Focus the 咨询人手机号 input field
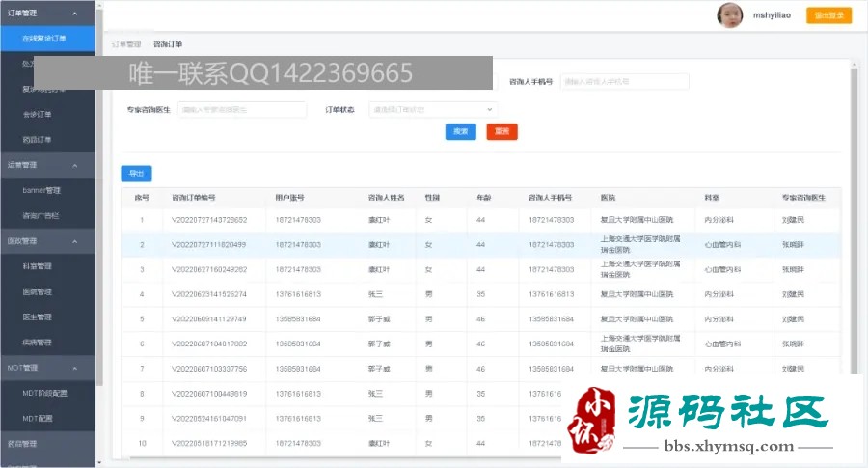 pos(624,81)
